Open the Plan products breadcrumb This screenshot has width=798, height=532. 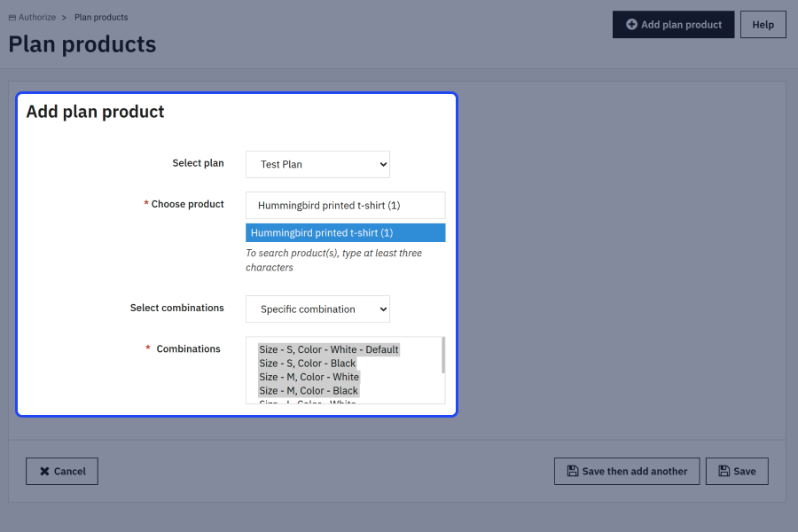click(101, 18)
